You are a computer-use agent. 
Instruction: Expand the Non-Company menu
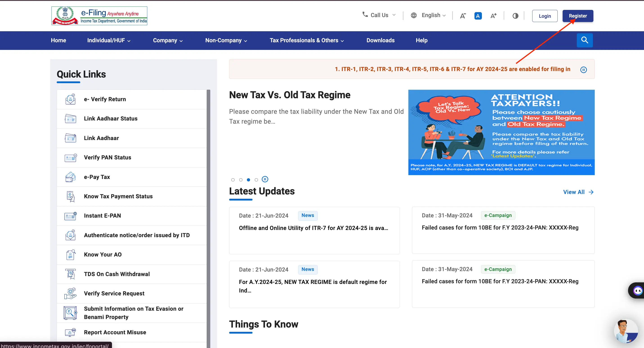tap(226, 40)
